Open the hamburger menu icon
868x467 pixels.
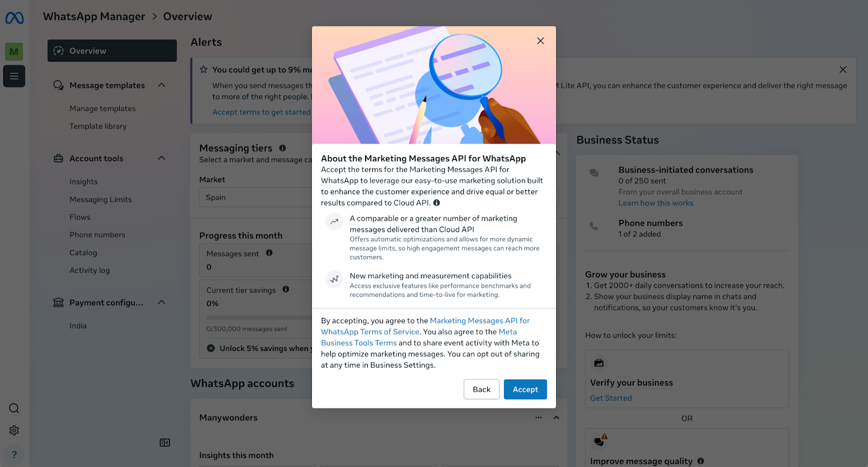click(x=14, y=76)
